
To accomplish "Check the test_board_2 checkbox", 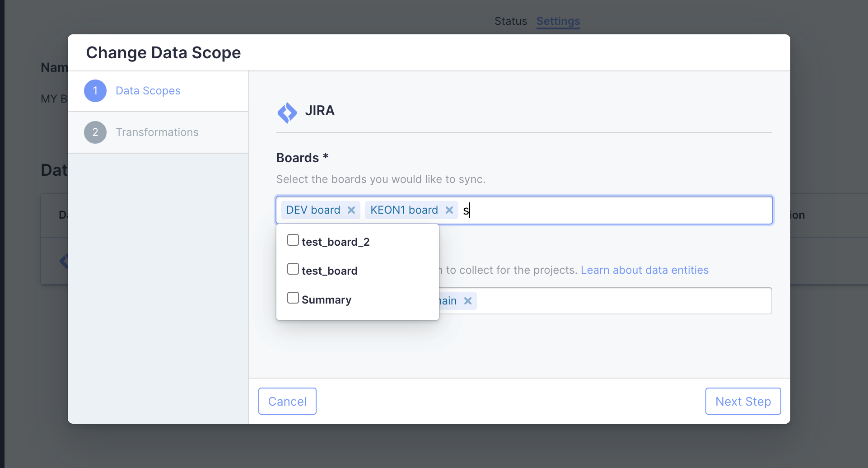I will pos(293,240).
